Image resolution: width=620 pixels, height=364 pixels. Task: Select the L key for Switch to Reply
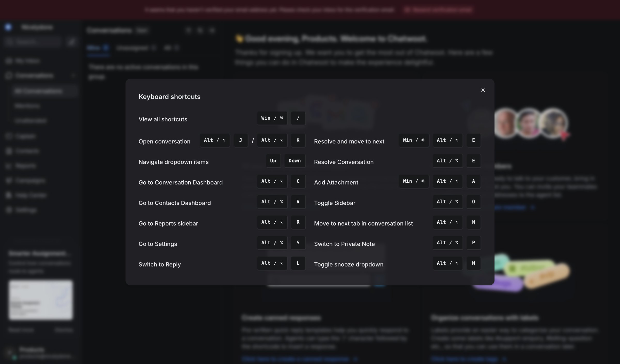pyautogui.click(x=298, y=263)
